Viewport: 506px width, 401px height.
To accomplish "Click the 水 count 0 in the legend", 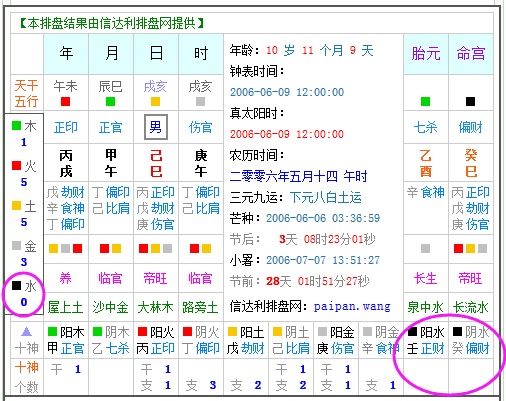I will 24,302.
